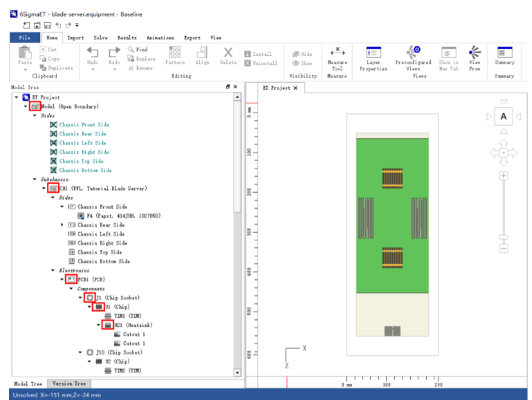
Task: Collapse the Model (Open Boundary) node
Action: click(26, 106)
